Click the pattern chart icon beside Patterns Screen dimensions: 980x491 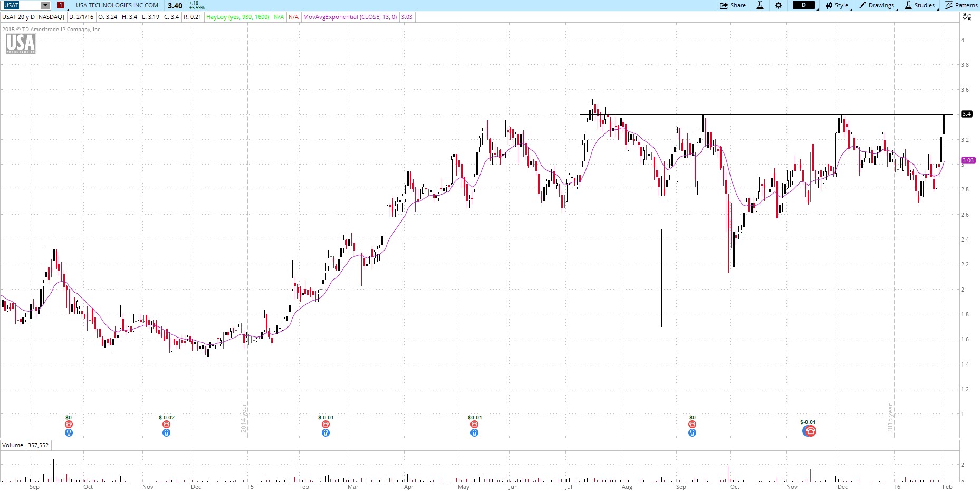[x=949, y=5]
